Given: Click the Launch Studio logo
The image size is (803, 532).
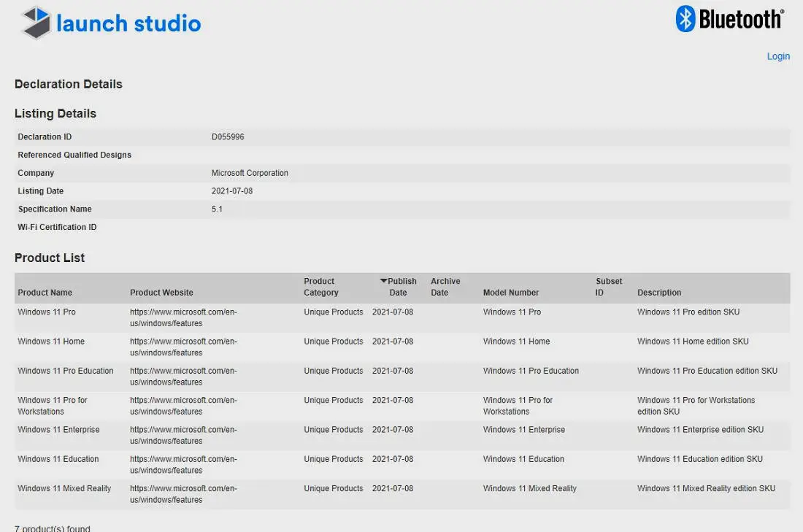Looking at the screenshot, I should [x=112, y=23].
